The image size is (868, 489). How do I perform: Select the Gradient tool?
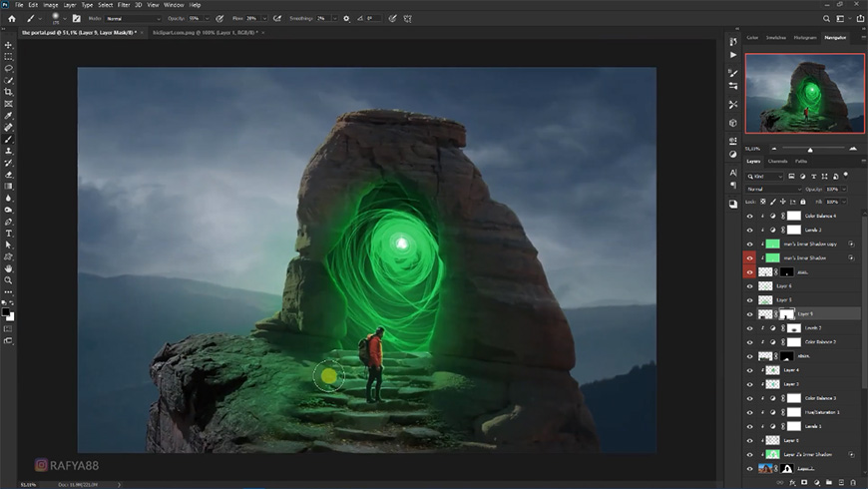tap(8, 186)
